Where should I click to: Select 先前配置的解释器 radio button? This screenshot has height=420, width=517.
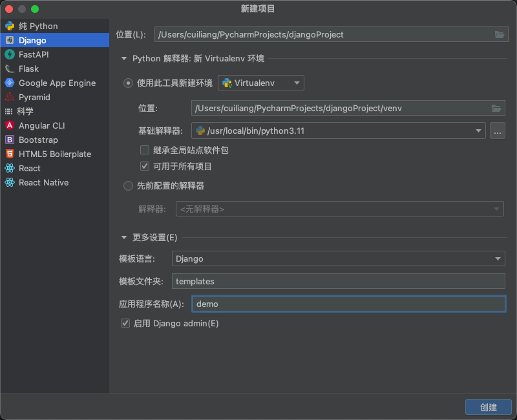(x=128, y=186)
